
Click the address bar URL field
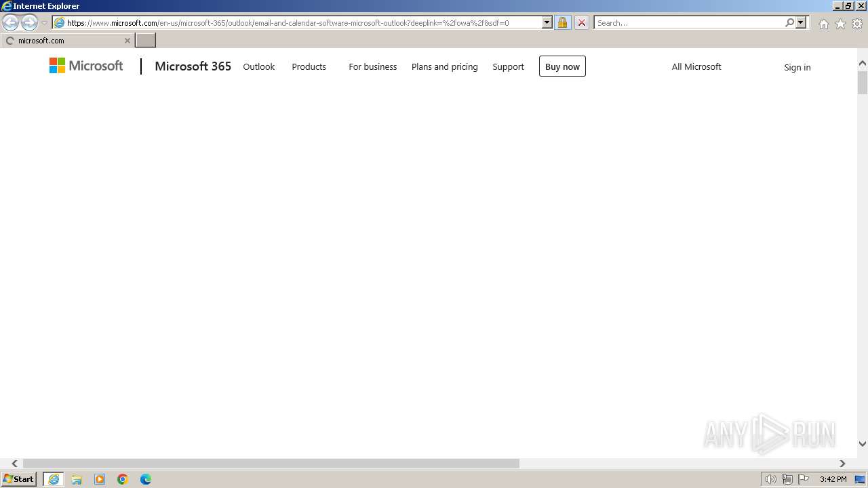pyautogui.click(x=297, y=22)
